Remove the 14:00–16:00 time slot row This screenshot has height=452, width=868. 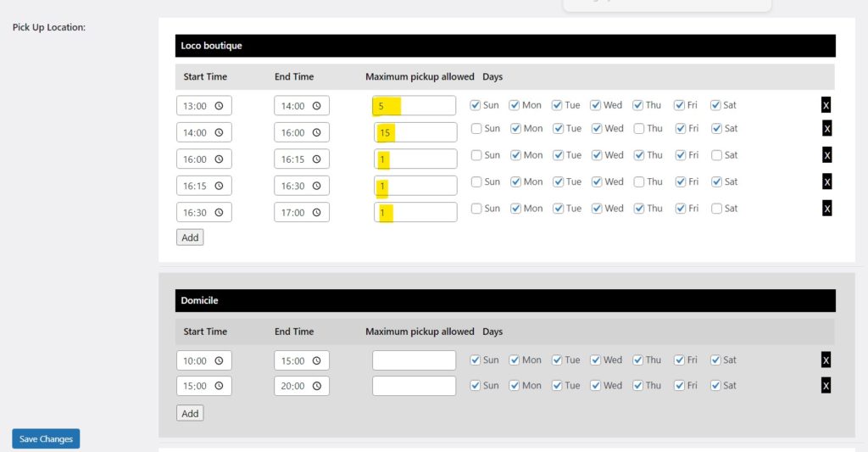pyautogui.click(x=827, y=129)
